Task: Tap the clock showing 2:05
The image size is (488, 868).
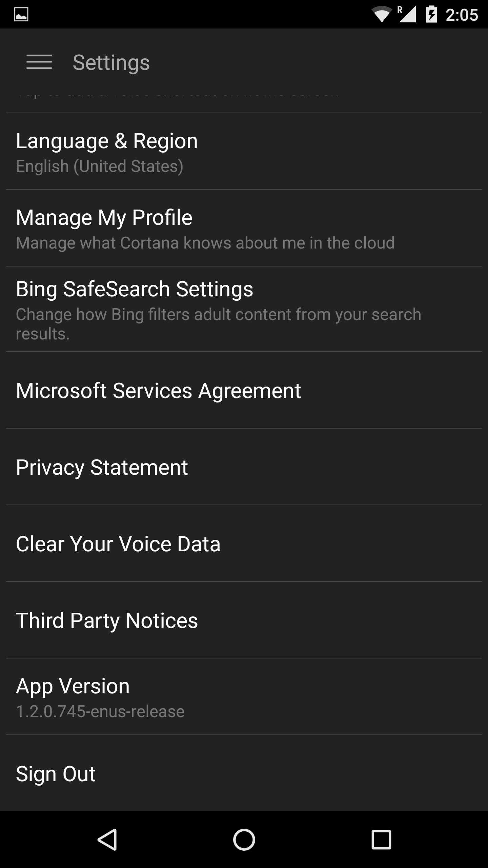Action: tap(462, 15)
